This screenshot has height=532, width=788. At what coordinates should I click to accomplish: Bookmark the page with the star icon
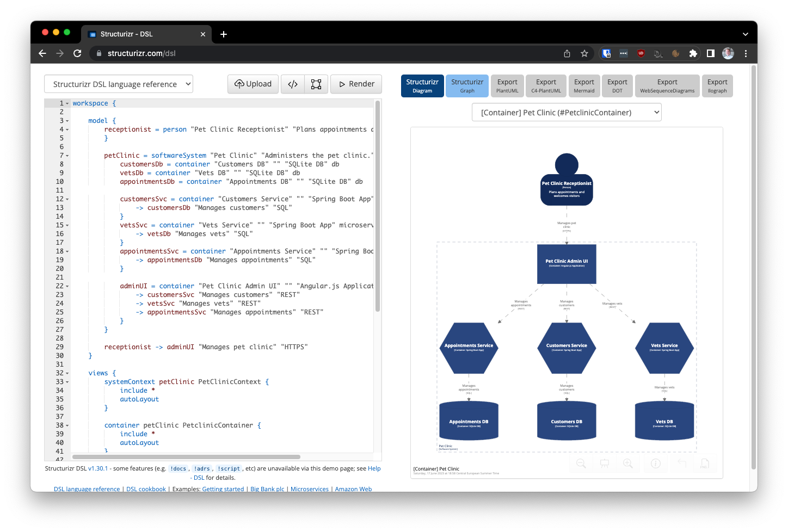[584, 53]
